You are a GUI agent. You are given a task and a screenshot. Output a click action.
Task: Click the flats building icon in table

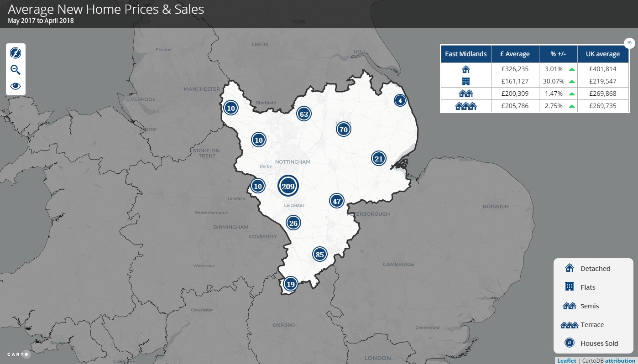[465, 82]
